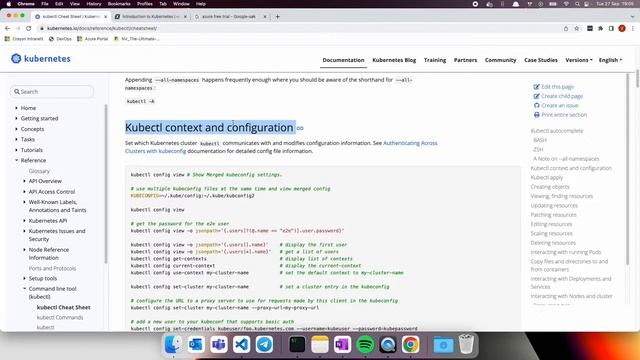
Task: Click the address bar URL
Action: (102, 28)
